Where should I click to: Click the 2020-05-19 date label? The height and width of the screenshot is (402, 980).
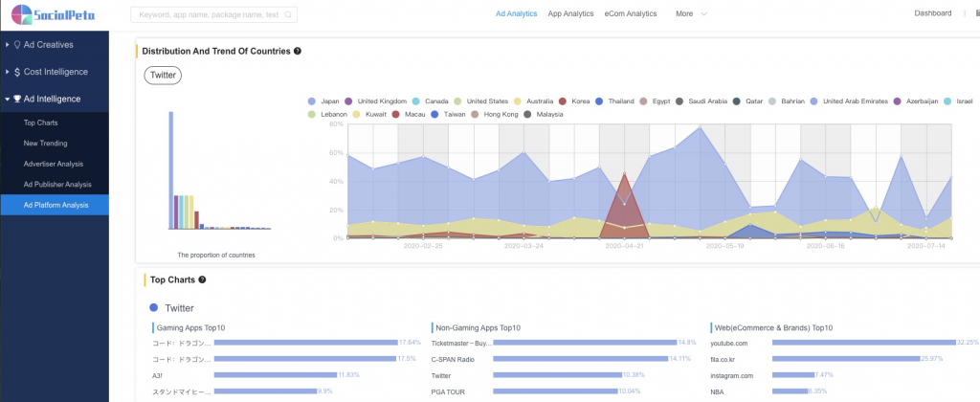[x=725, y=246]
